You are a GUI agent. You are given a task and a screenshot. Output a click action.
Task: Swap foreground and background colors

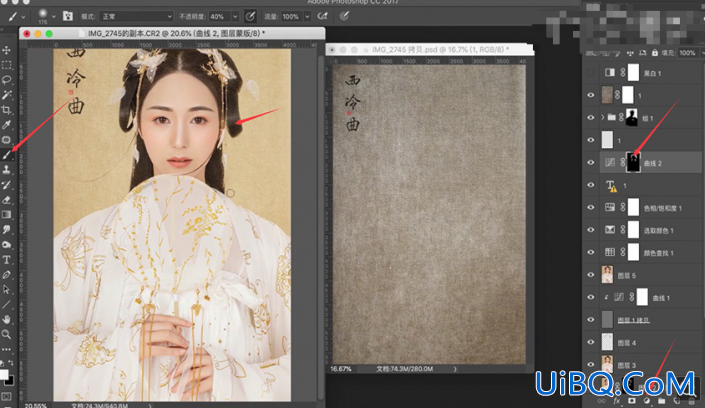tap(10, 363)
